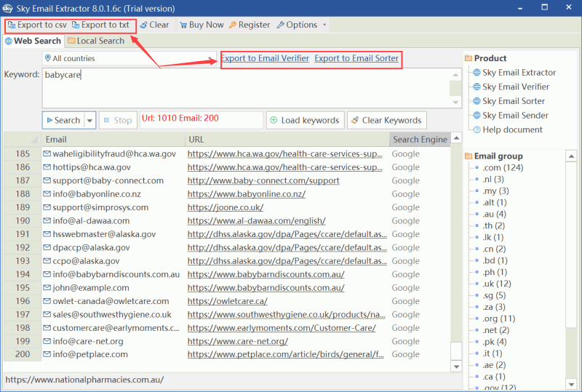Screen dimensions: 582x392
Task: Focus the Keyword input containing babycare
Action: pos(246,88)
